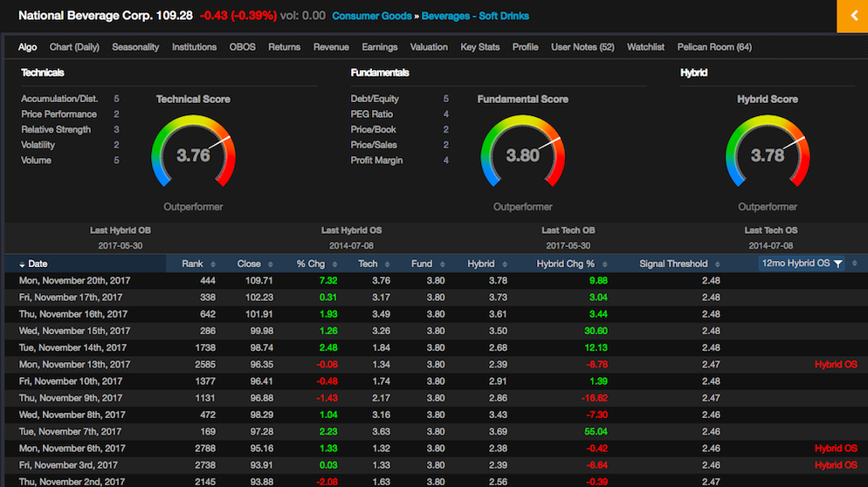Click the filter icon on 12mo Hybrid OS
Screen dimensions: 868x487
[x=838, y=264]
